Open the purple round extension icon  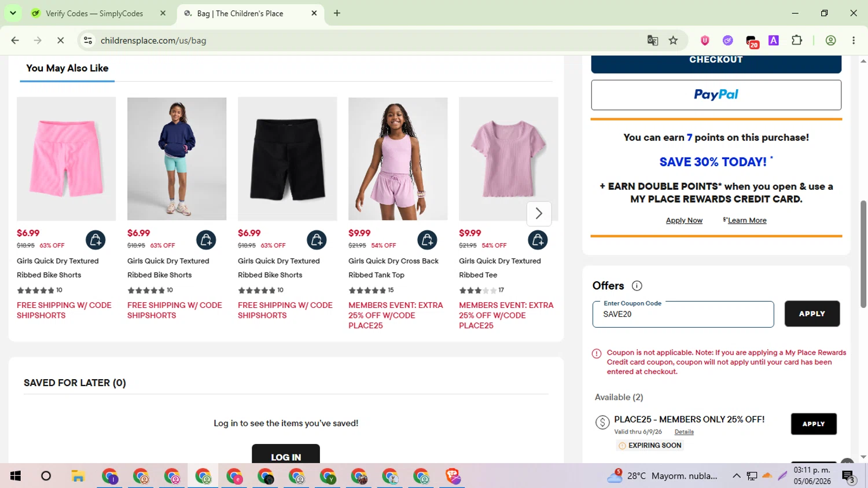728,41
